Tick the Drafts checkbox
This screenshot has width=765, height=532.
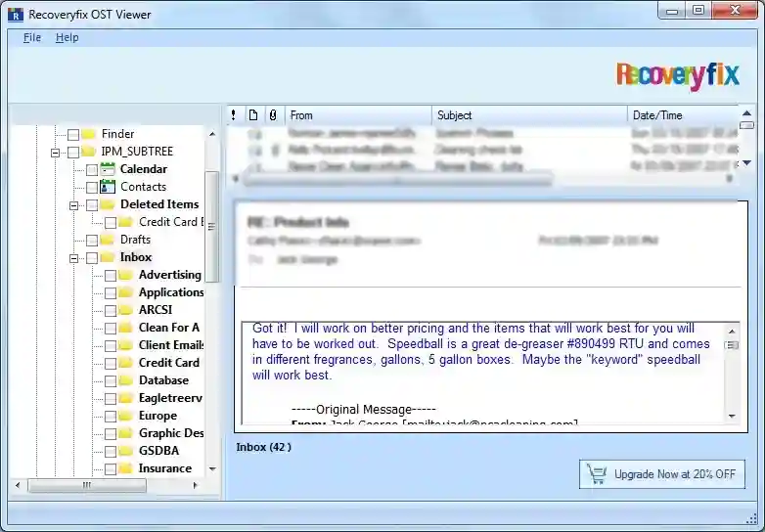92,241
